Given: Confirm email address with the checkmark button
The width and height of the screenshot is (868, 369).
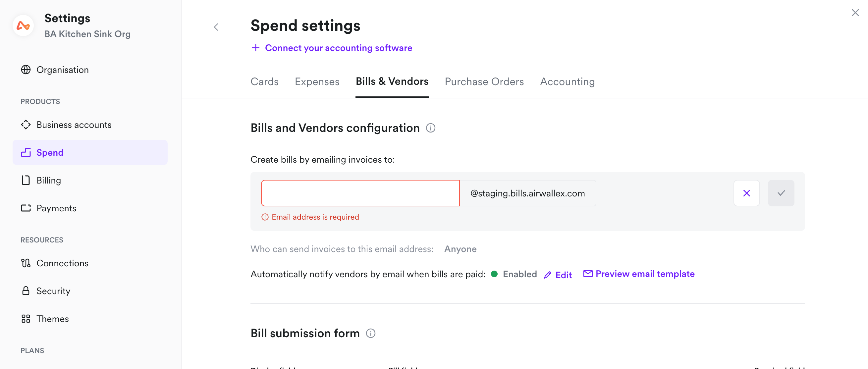Looking at the screenshot, I should click(781, 193).
